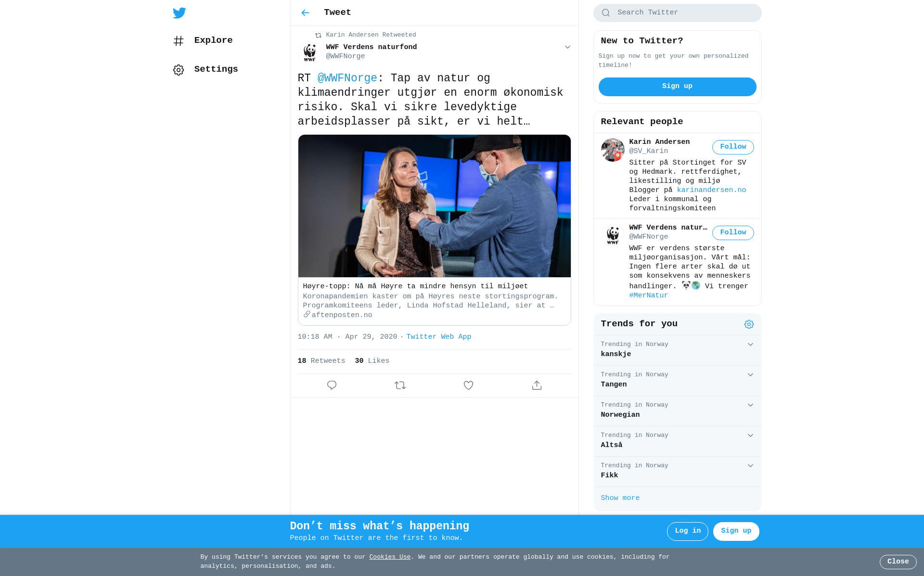Screen dimensions: 924x576
Task: View the 30 Likes list
Action: point(372,361)
